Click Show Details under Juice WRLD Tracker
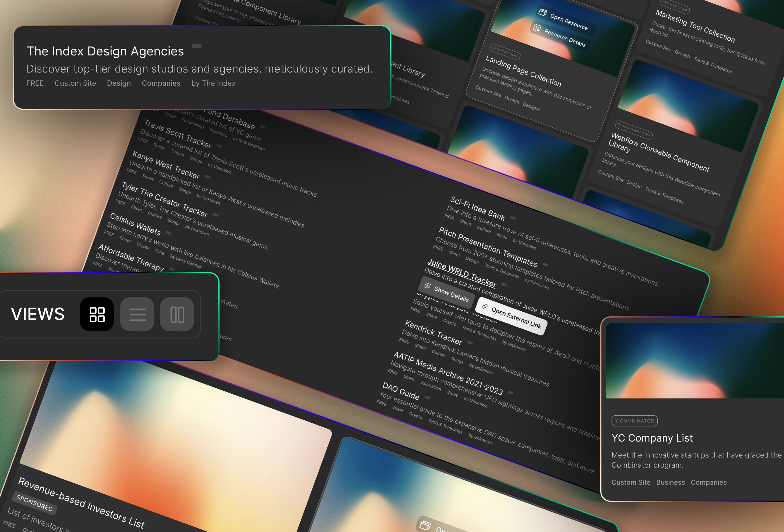This screenshot has height=532, width=784. (x=447, y=293)
